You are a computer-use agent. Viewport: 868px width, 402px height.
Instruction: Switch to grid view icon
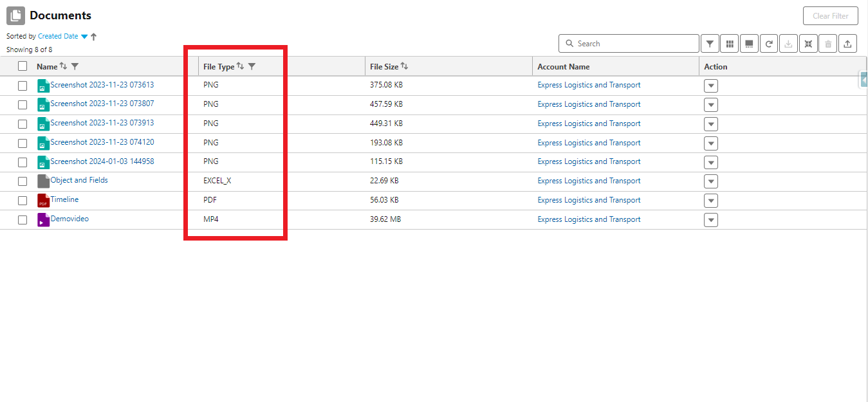pyautogui.click(x=730, y=44)
